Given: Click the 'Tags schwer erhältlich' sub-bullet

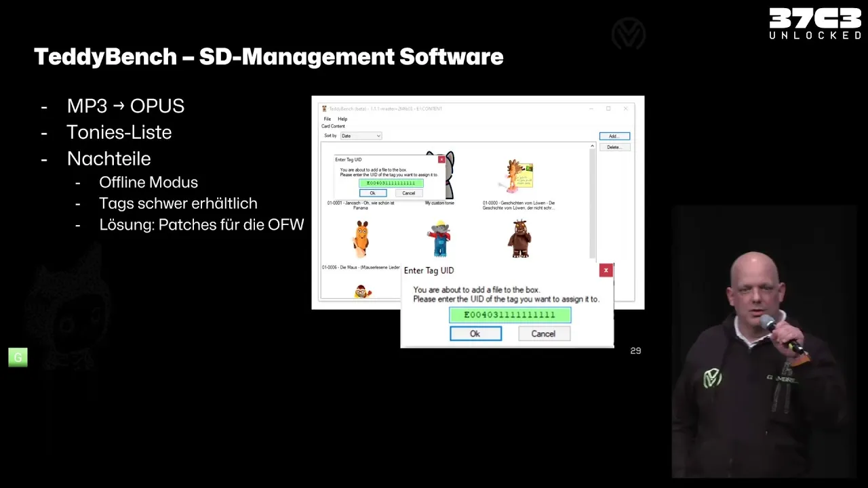Looking at the screenshot, I should pyautogui.click(x=178, y=203).
